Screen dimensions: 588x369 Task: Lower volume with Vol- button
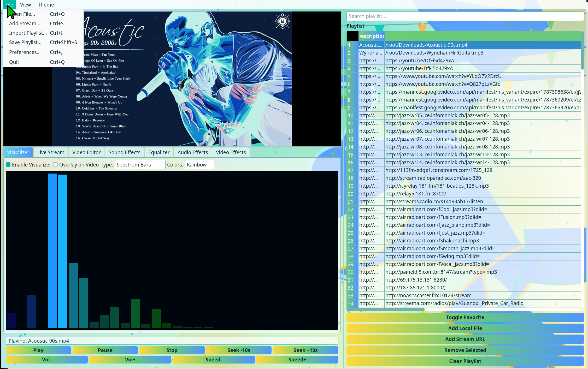(x=47, y=360)
